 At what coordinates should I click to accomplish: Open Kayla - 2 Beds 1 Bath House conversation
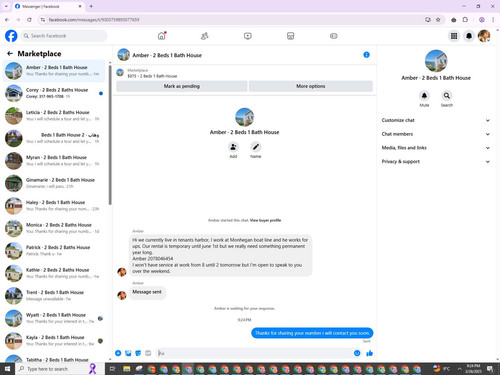click(54, 341)
